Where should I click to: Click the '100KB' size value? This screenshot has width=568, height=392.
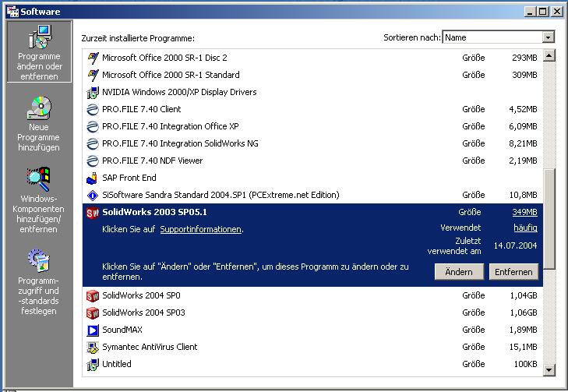tap(525, 365)
